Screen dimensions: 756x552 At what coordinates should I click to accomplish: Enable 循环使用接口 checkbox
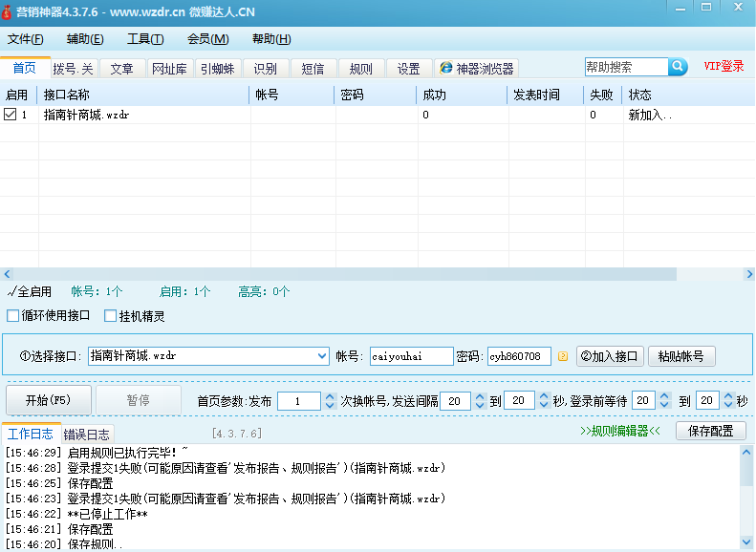pos(13,315)
